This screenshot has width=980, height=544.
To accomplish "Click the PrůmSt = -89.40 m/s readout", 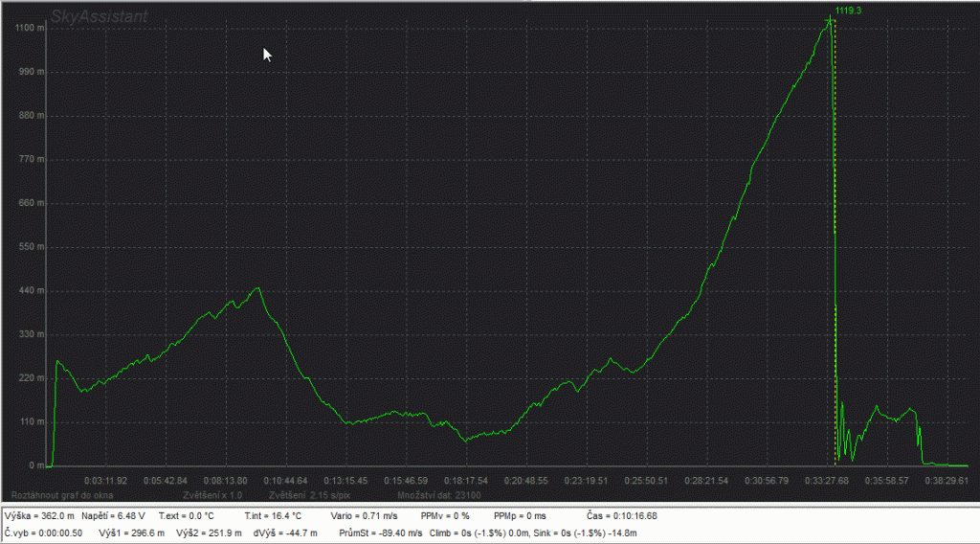I will [381, 533].
